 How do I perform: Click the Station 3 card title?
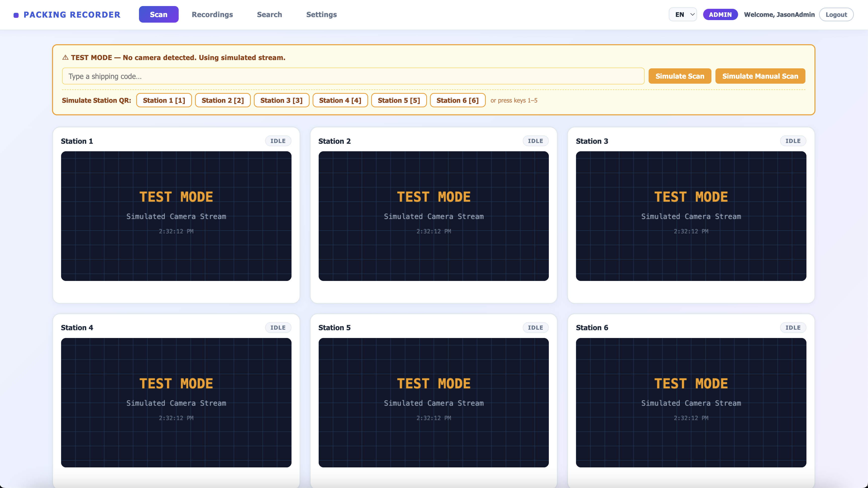(592, 141)
